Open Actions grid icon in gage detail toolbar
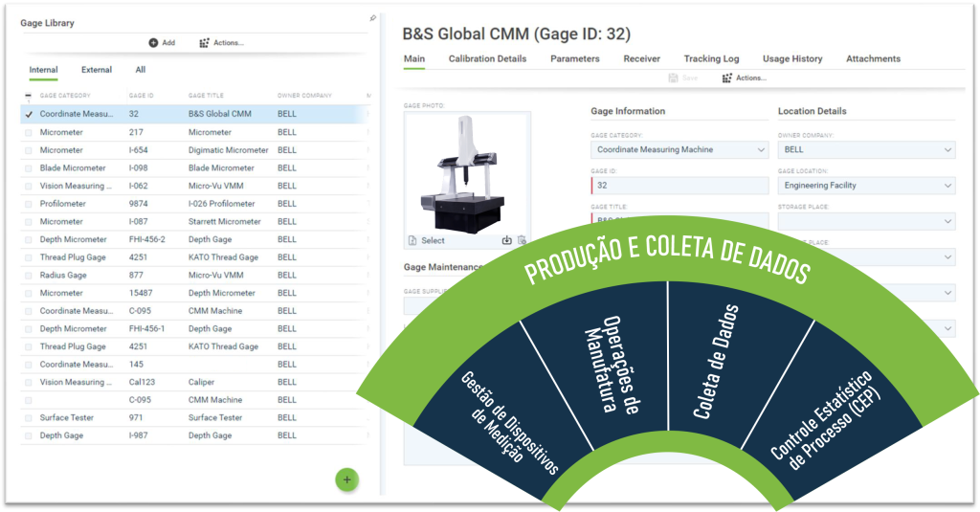 click(x=727, y=78)
